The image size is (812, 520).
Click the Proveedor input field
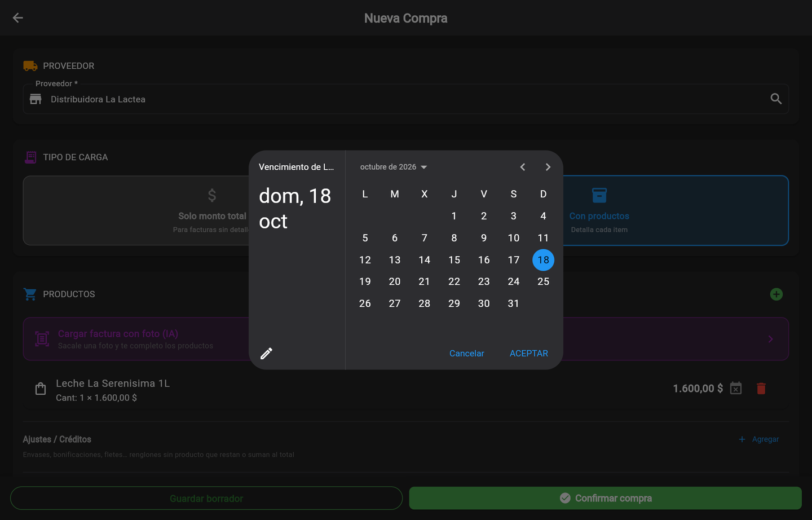tap(405, 99)
